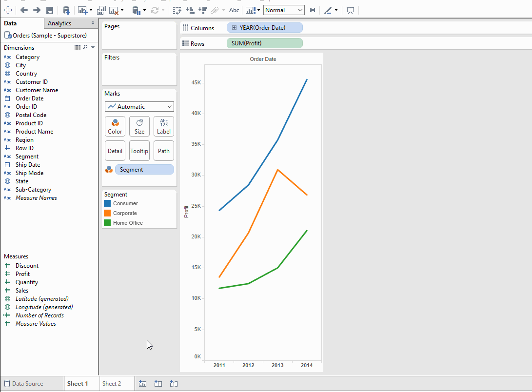This screenshot has height=392, width=532.
Task: Click the Clear Sheet toolbar icon
Action: (x=113, y=10)
